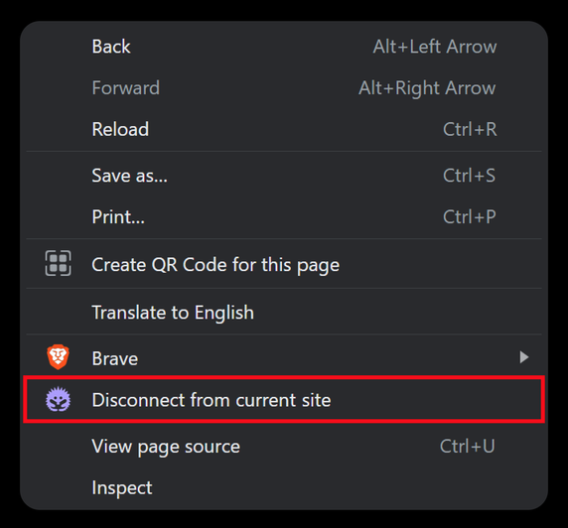Create QR Code for this page

click(284, 264)
